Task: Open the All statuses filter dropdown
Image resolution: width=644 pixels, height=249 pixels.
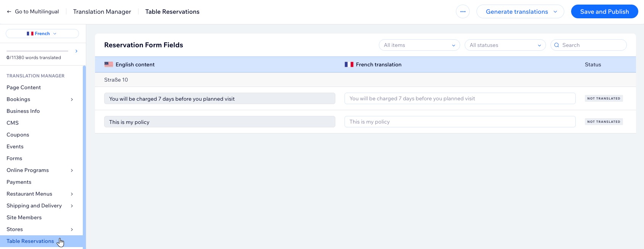Action: point(505,45)
